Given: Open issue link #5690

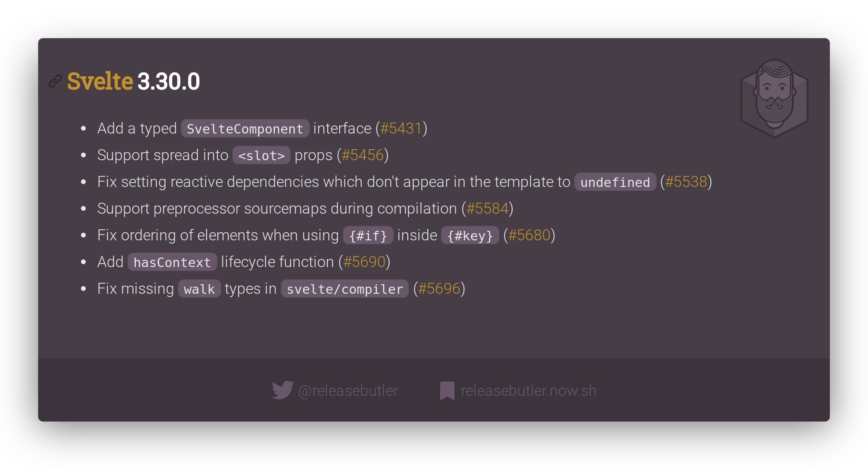Looking at the screenshot, I should [364, 262].
